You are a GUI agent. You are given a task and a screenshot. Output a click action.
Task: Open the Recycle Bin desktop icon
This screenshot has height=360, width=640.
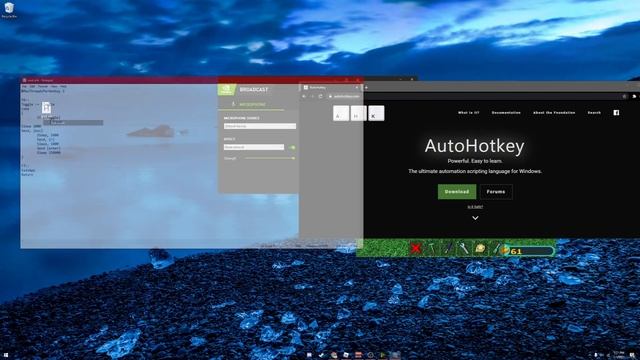(9, 10)
